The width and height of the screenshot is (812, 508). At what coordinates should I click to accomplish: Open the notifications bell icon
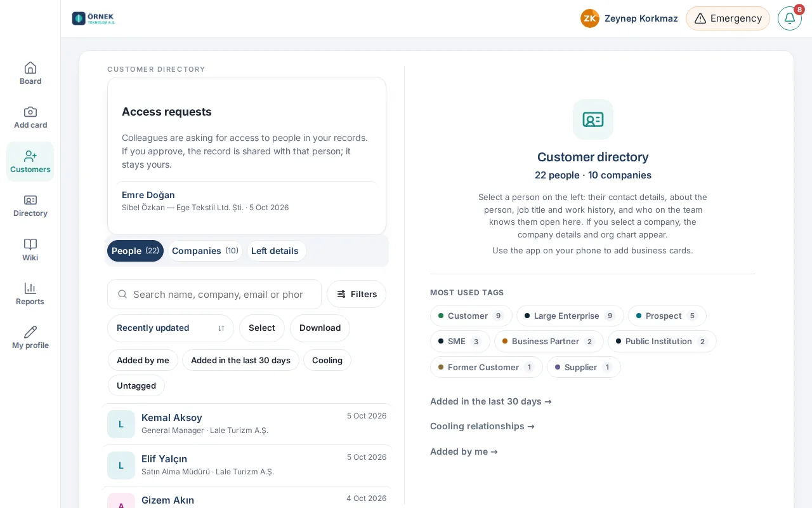pos(790,18)
